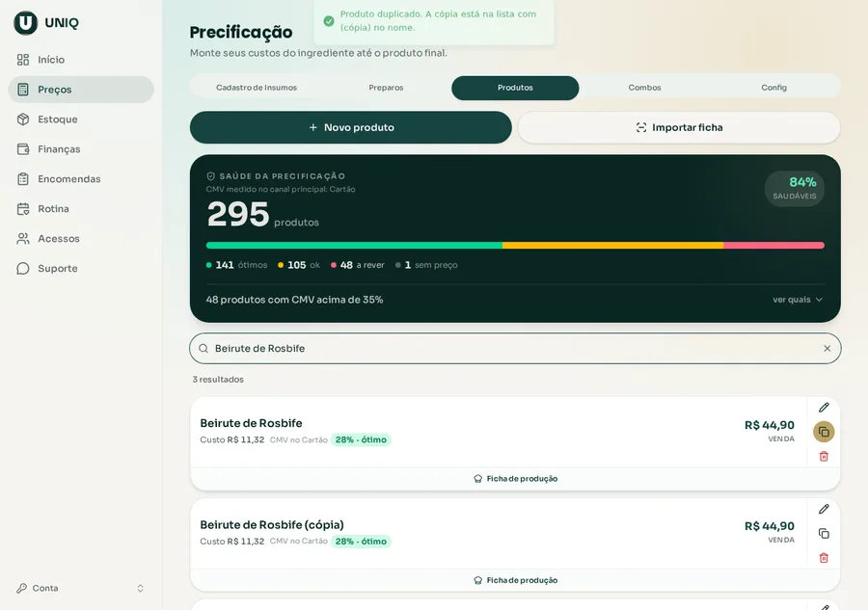Click the green segment of health bar
The image size is (868, 610).
tap(354, 246)
